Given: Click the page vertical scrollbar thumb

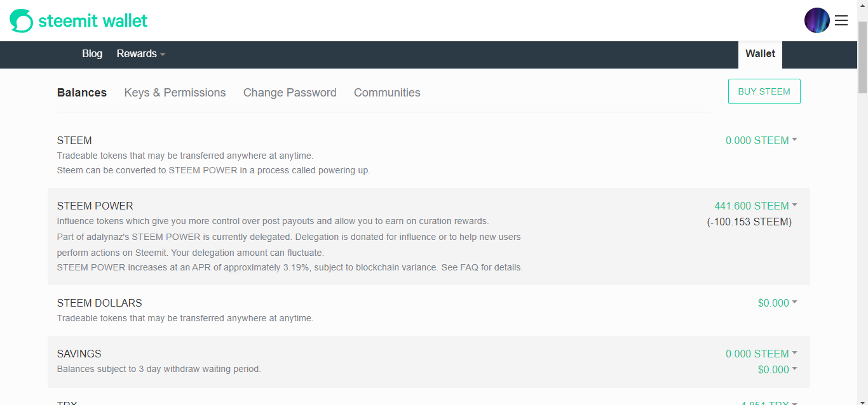Looking at the screenshot, I should 862,57.
